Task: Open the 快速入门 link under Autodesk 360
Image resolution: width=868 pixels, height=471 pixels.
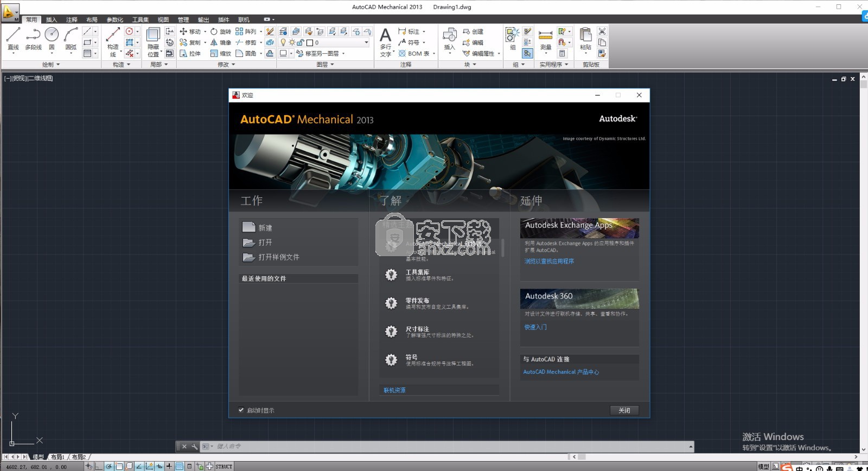Action: (535, 327)
